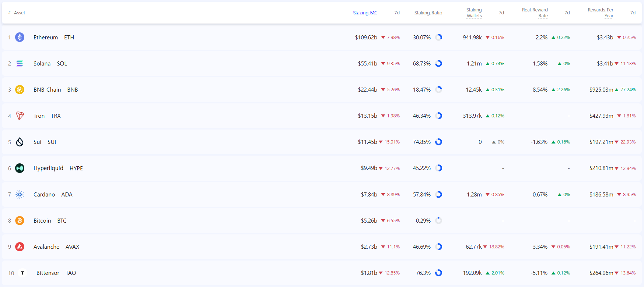Image resolution: width=644 pixels, height=287 pixels.
Task: Click Tron's staking ratio donut chart
Action: [x=438, y=116]
